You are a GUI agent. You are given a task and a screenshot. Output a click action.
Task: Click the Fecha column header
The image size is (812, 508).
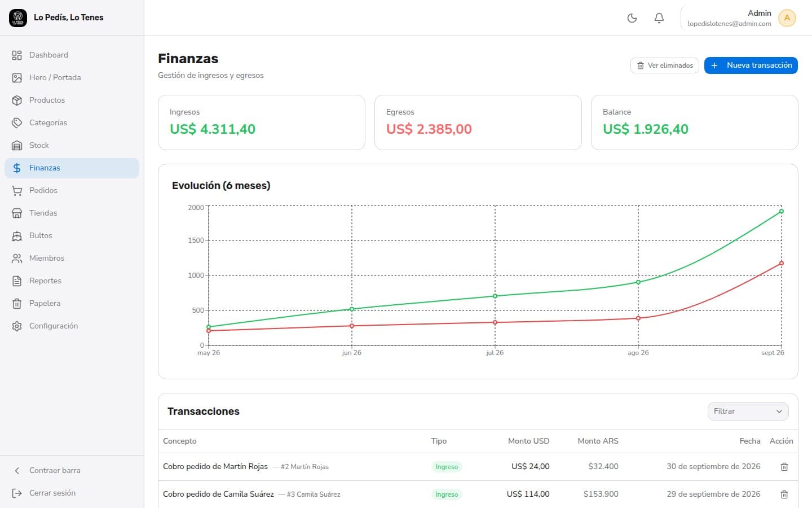pos(750,441)
